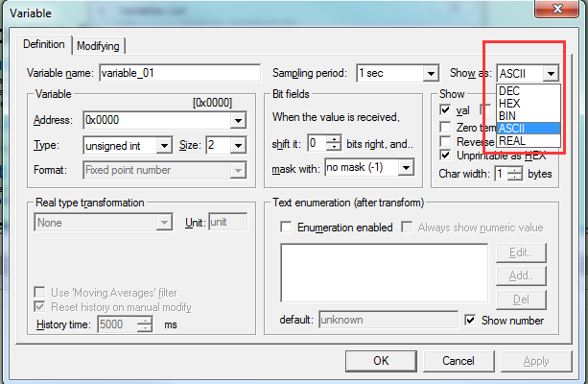Image resolution: width=588 pixels, height=384 pixels.
Task: Choose BIN from the dropdown list
Action: pyautogui.click(x=508, y=116)
